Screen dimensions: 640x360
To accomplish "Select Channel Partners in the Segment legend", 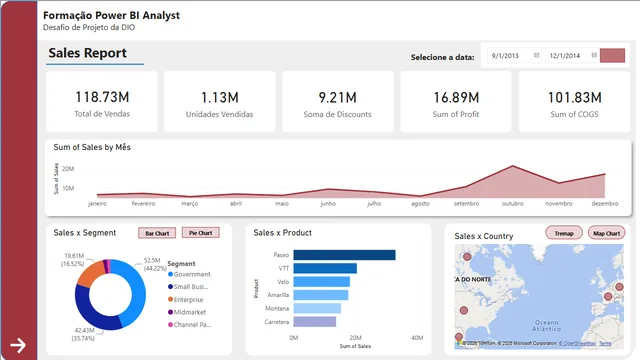I will pyautogui.click(x=190, y=325).
